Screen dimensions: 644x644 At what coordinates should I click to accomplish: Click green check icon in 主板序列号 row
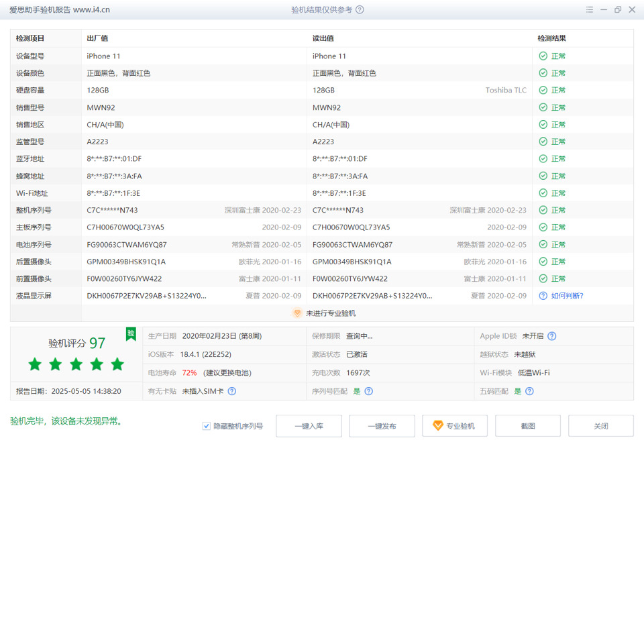(x=543, y=227)
